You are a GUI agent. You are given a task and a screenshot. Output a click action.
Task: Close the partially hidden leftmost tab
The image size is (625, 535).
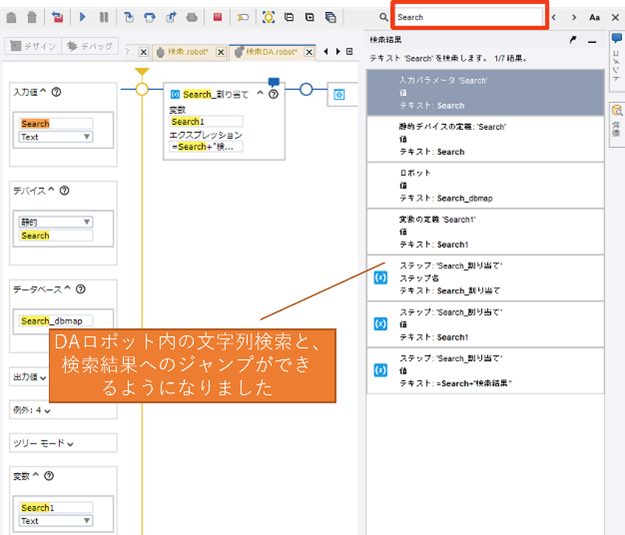click(x=143, y=52)
